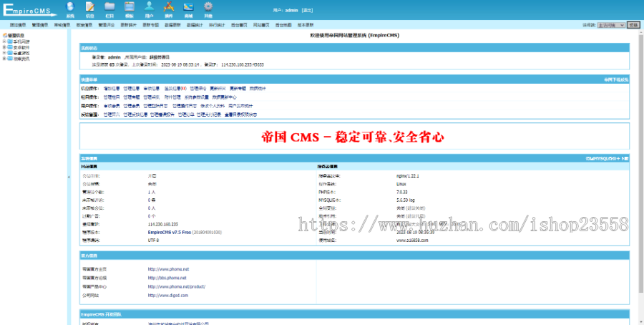Click 附件管理 in the 栏目操作 row
The height and width of the screenshot is (325, 644).
172,97
